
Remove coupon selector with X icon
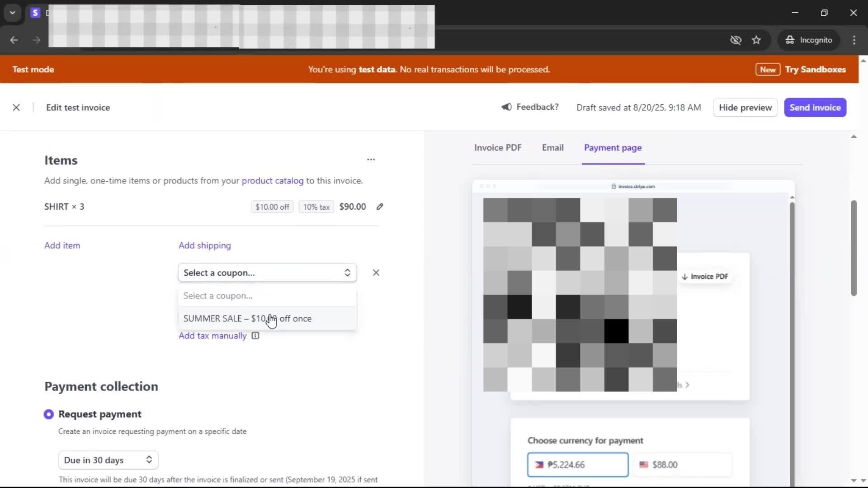coord(376,272)
